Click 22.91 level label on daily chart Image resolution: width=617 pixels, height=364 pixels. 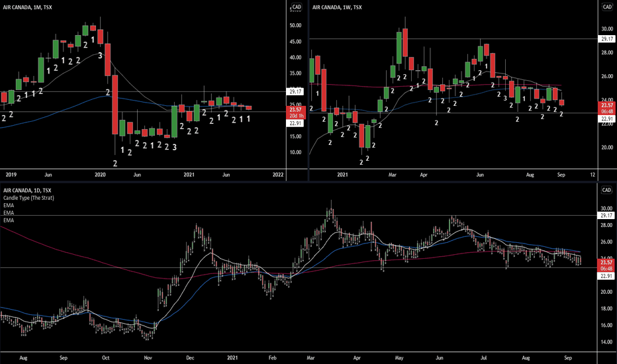click(606, 276)
